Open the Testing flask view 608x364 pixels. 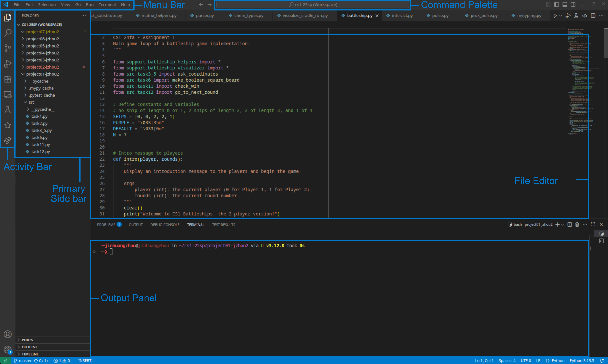pyautogui.click(x=8, y=110)
